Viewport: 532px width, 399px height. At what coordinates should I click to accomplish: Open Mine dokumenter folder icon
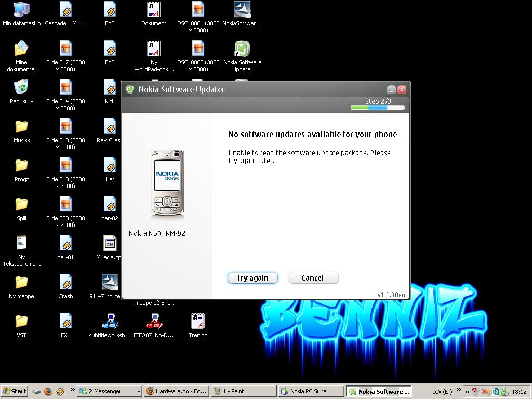point(21,56)
